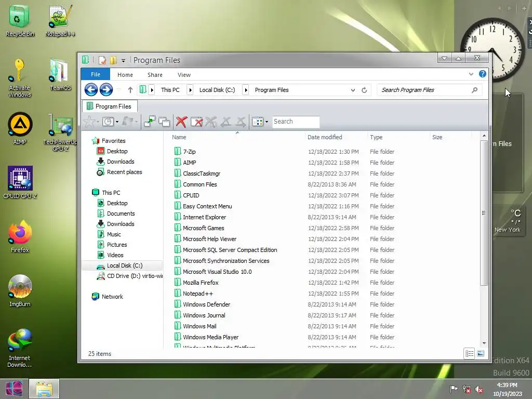Screen dimensions: 532x399
Task: Select the Recycle Bin desktop icon
Action: tap(20, 21)
